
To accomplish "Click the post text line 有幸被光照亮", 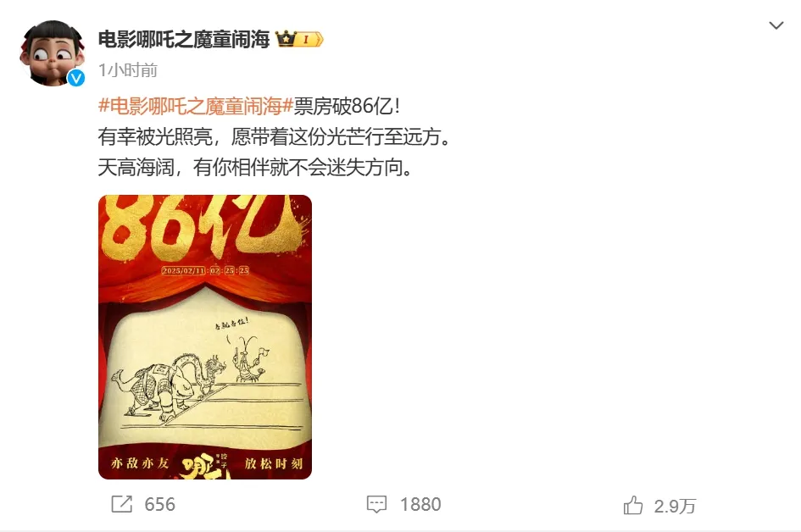I will click(x=275, y=137).
